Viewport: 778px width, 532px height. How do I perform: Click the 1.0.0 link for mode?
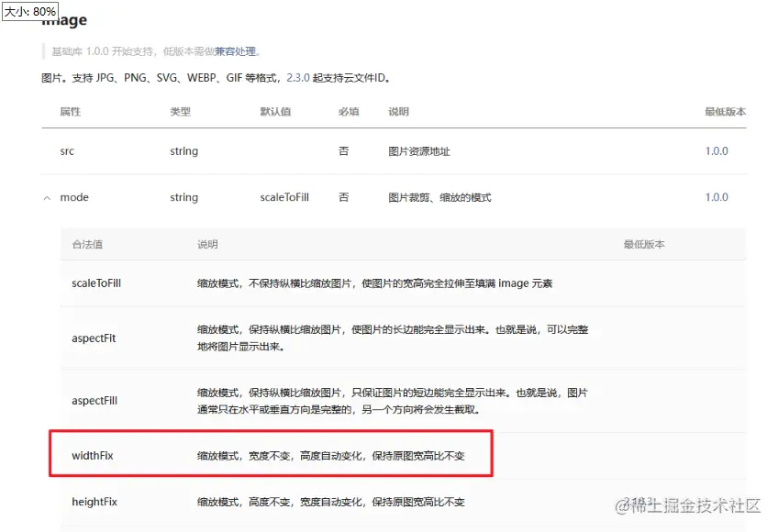[716, 197]
